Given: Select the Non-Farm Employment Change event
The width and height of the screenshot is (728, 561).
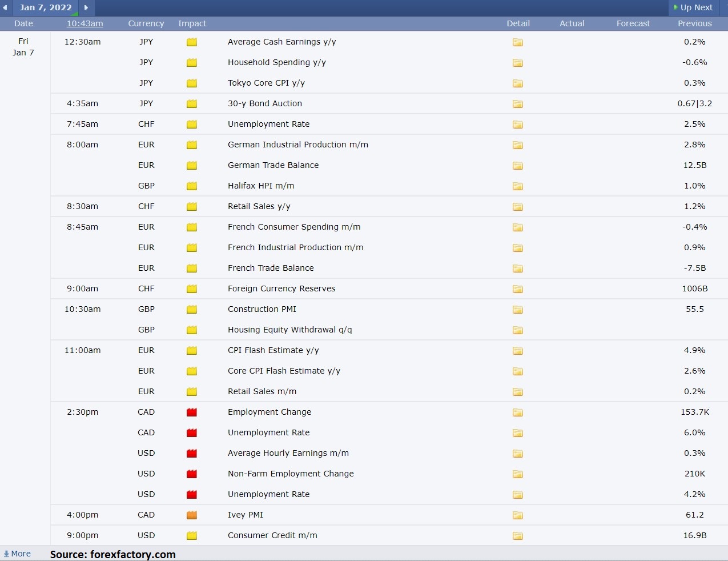Looking at the screenshot, I should click(x=291, y=474).
